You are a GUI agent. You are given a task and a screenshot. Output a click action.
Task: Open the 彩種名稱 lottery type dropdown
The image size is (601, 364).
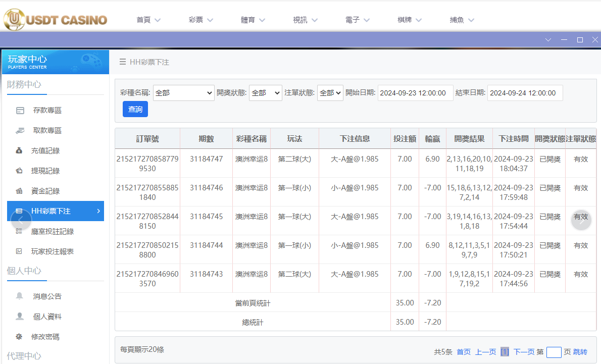183,93
